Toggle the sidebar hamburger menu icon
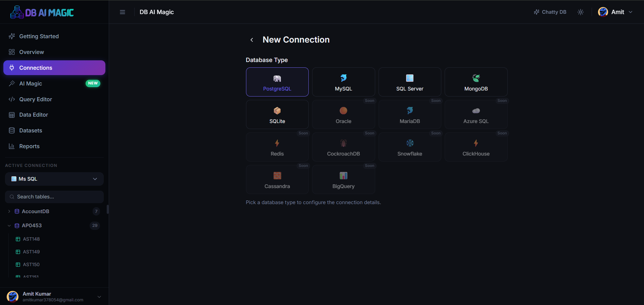644x305 pixels. click(x=122, y=12)
